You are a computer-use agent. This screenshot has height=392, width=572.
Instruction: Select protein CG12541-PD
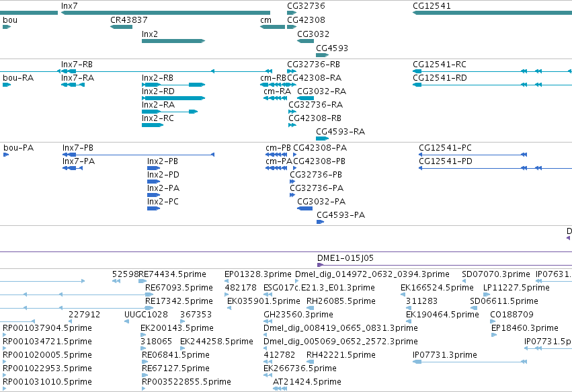click(x=495, y=168)
